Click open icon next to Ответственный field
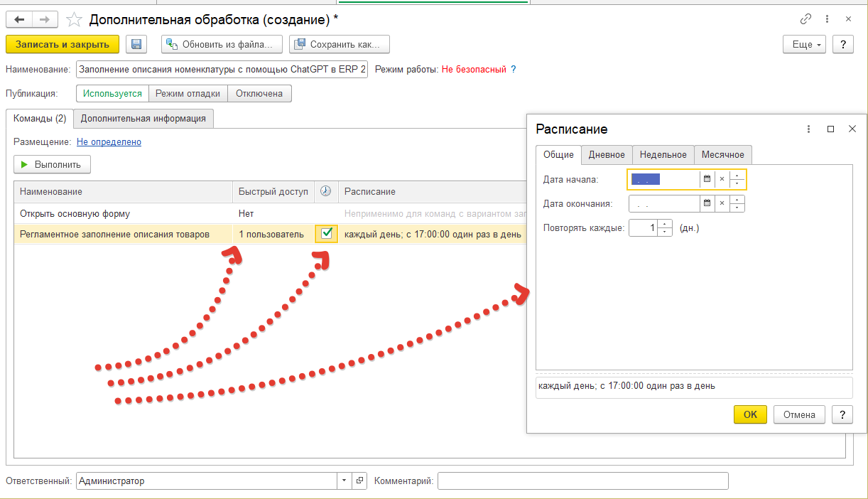 tap(359, 481)
